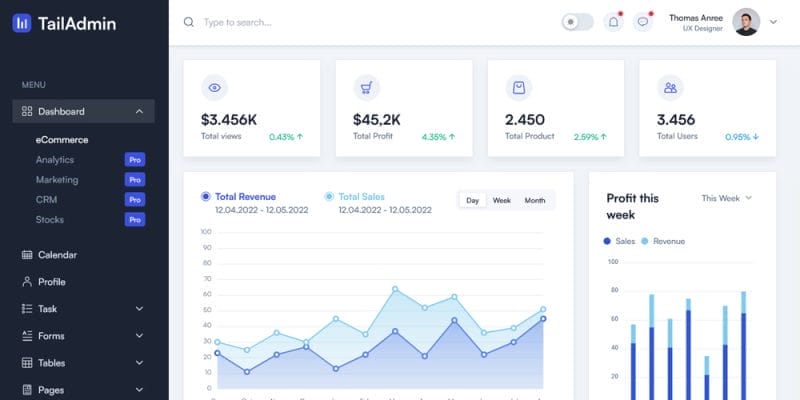The image size is (800, 400).
Task: Click the Pro badge next to Stocks
Action: click(x=135, y=219)
